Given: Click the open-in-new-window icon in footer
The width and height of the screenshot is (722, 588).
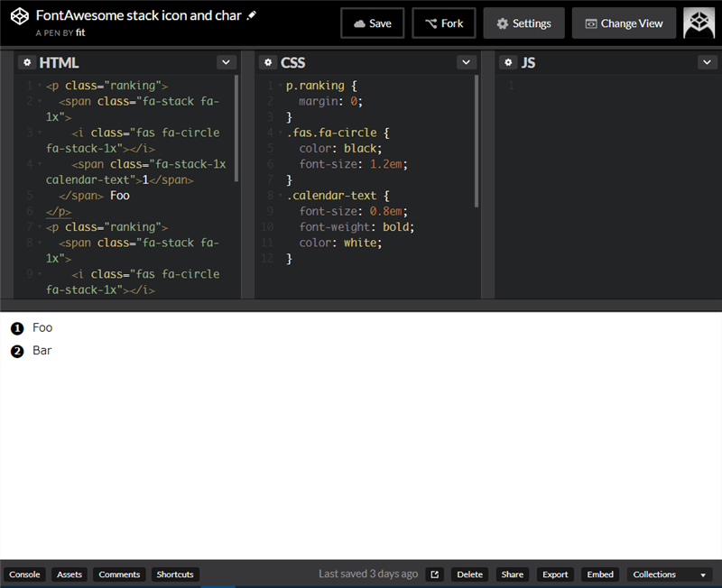Looking at the screenshot, I should (x=435, y=574).
